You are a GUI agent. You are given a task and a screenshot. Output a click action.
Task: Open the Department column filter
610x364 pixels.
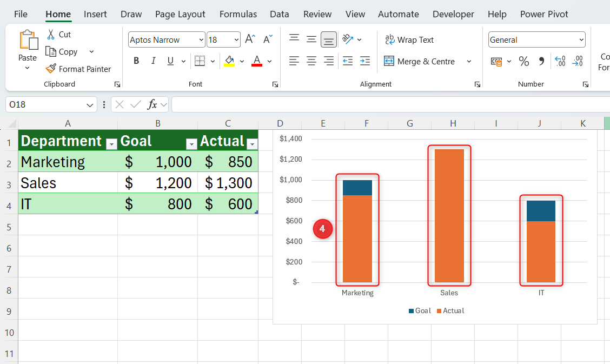[111, 144]
